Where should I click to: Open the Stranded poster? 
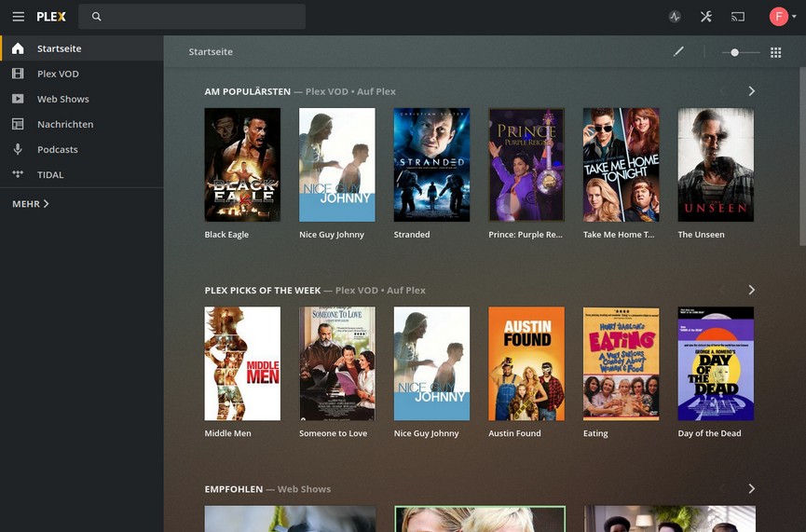coord(431,165)
